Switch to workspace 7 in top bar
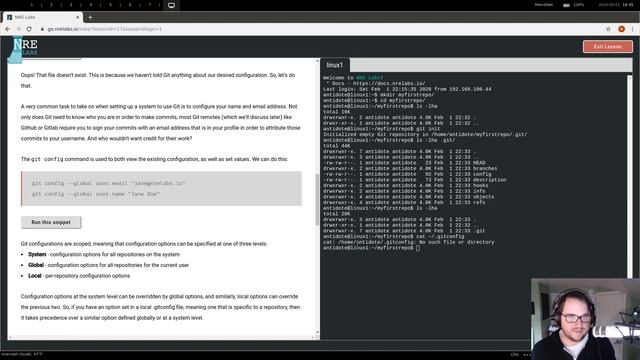640x360 pixels. tap(150, 5)
